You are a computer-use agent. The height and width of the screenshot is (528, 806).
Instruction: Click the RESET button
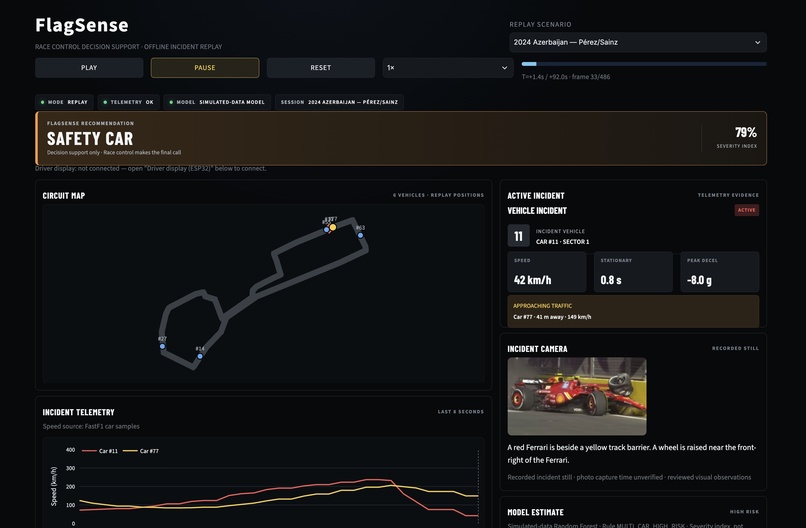[320, 67]
